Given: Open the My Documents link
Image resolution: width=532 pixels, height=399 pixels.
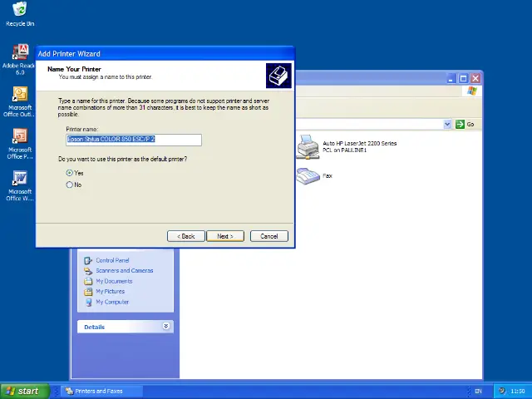Looking at the screenshot, I should [114, 281].
